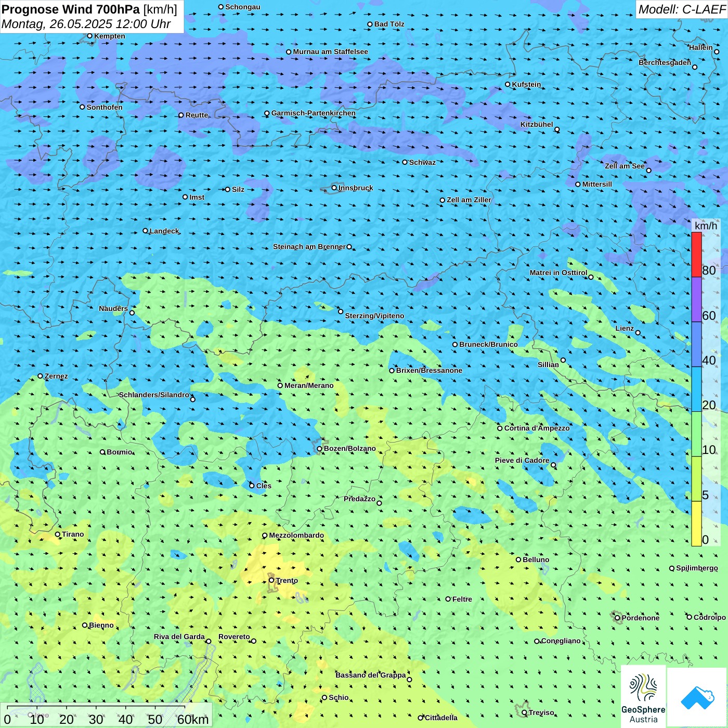Click the Schwaz label
The width and height of the screenshot is (728, 728).
(x=422, y=162)
